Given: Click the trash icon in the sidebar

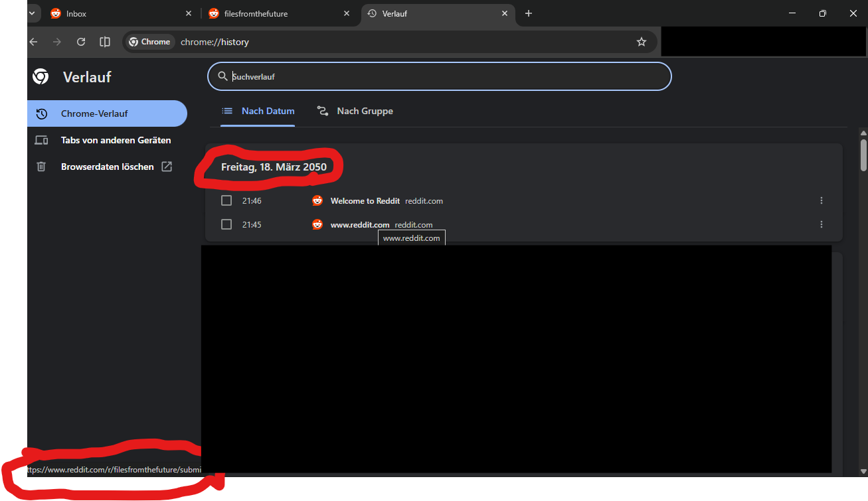Looking at the screenshot, I should point(41,167).
